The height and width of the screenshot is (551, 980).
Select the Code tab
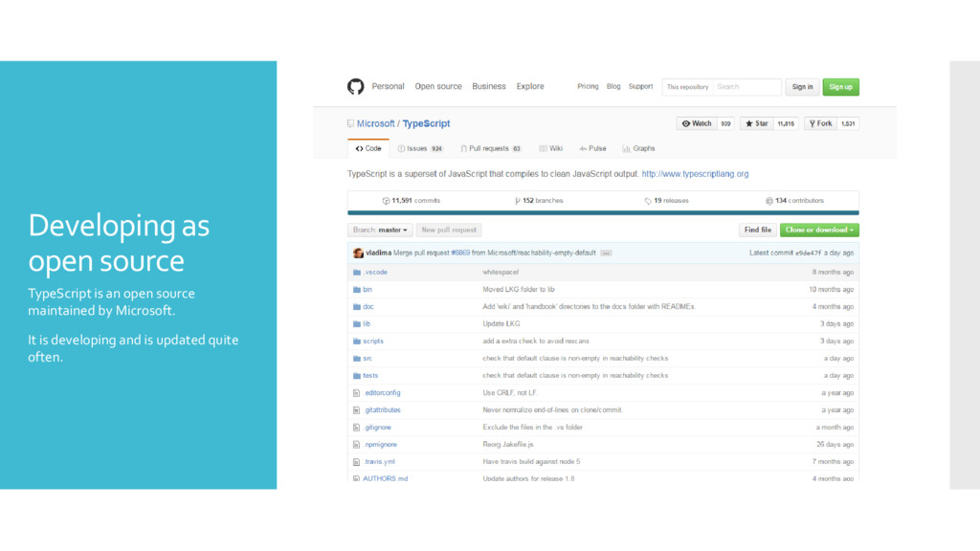[x=368, y=148]
